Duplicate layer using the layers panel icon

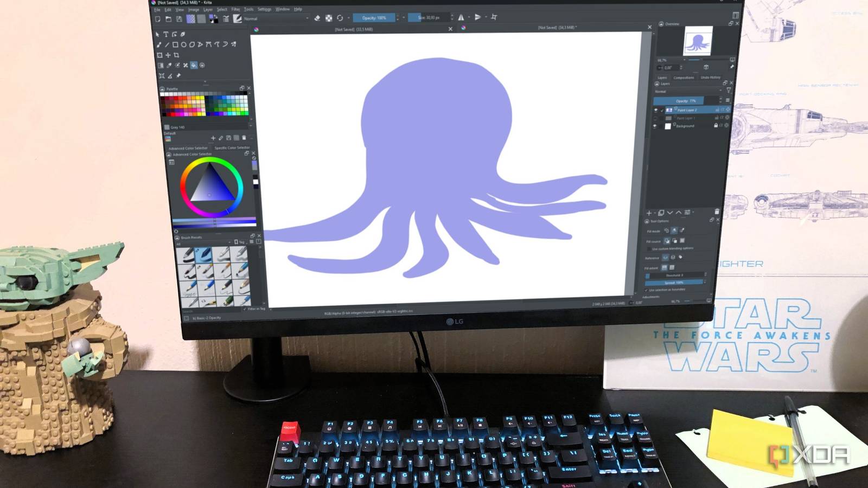tap(661, 213)
